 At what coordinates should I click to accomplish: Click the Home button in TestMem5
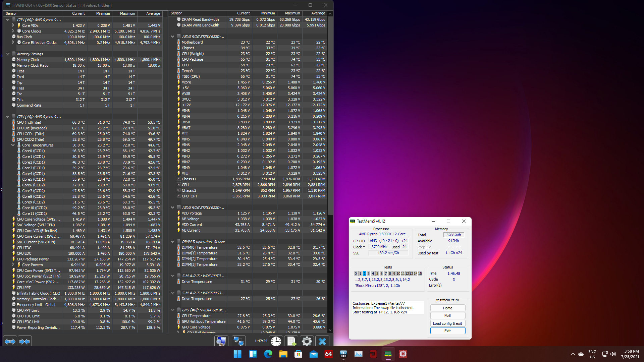[447, 308]
